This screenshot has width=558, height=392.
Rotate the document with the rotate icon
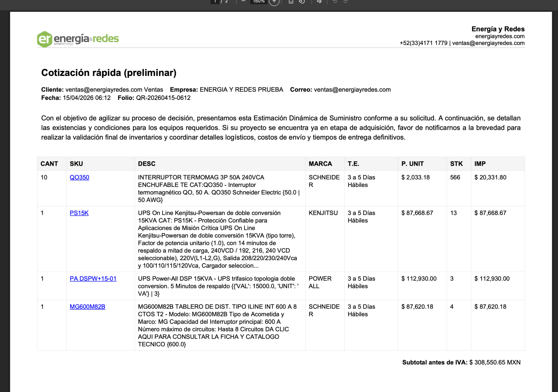pos(302,1)
